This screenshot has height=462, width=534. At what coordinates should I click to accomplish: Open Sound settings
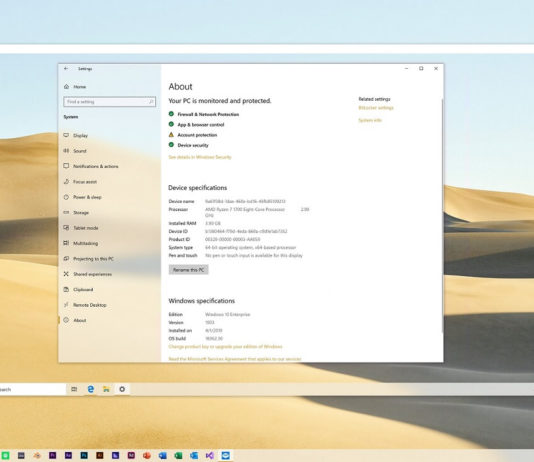click(75, 151)
